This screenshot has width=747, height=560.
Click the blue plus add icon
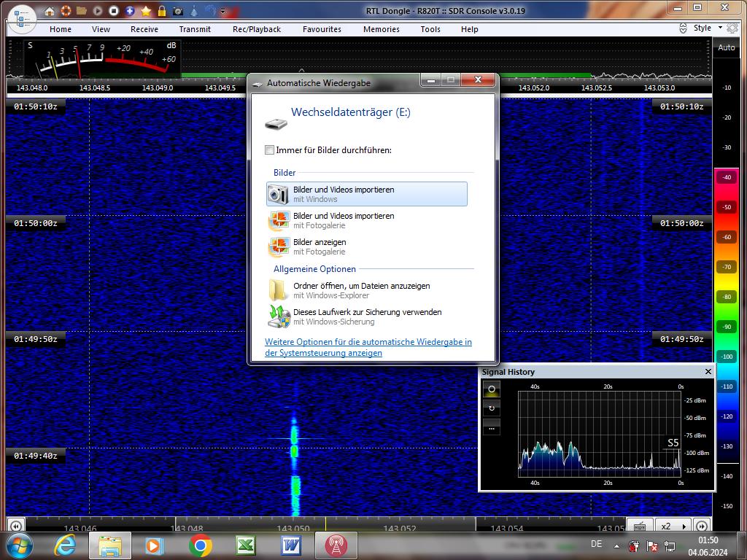pos(130,10)
